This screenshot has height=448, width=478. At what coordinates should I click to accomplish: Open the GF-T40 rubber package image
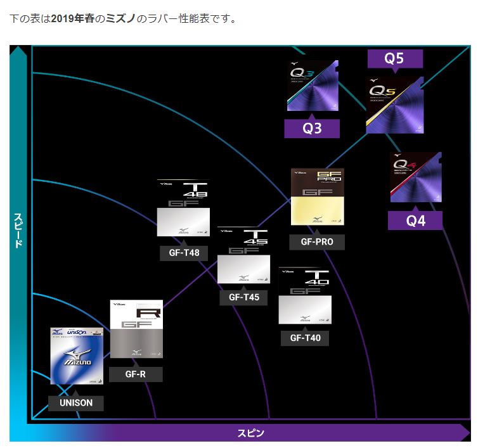click(305, 295)
